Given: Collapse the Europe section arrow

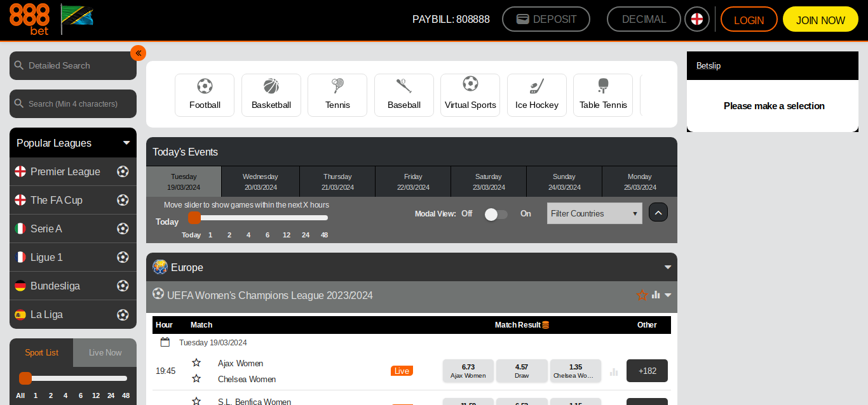Looking at the screenshot, I should pos(668,267).
